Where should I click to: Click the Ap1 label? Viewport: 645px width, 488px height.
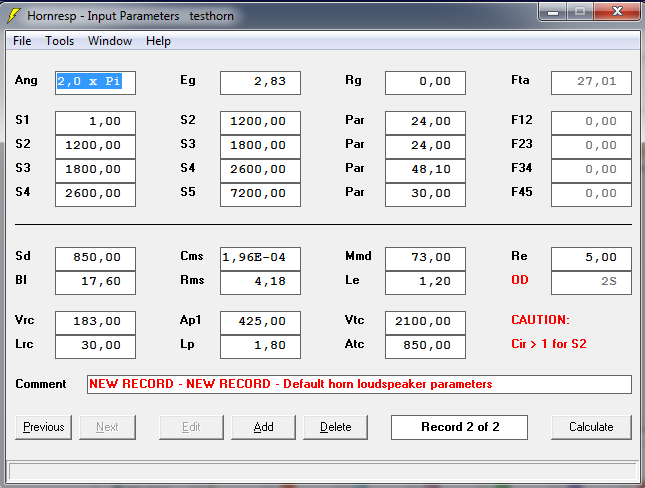pyautogui.click(x=190, y=320)
